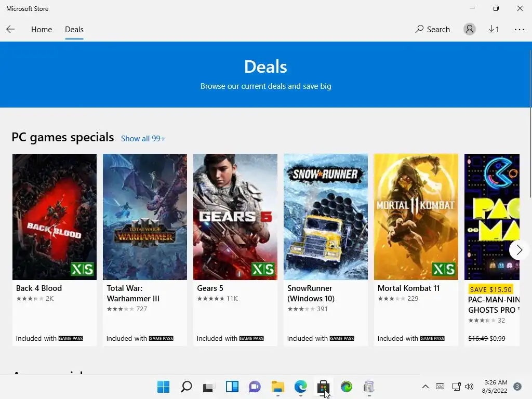Open PAC-MAN cover image

(491, 217)
